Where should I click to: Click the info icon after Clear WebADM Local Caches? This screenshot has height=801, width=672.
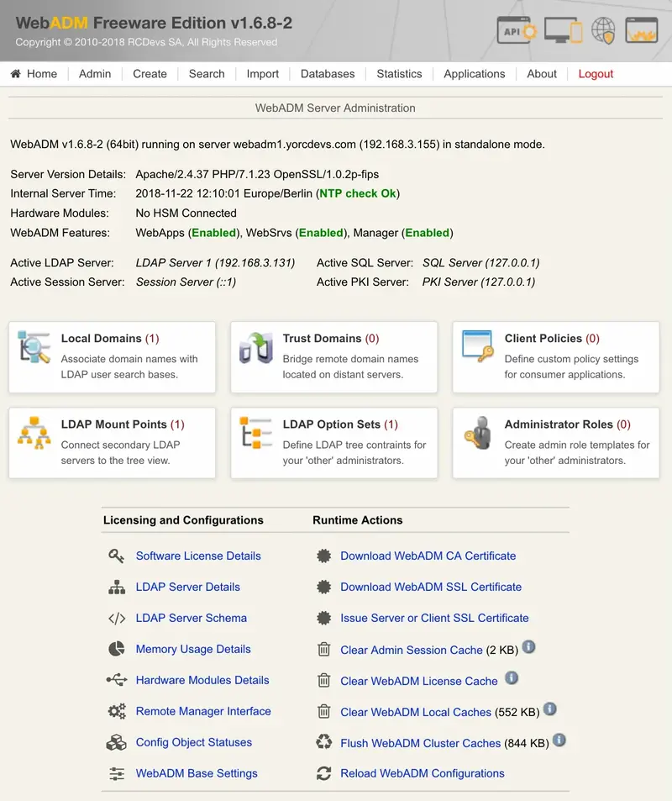(549, 709)
